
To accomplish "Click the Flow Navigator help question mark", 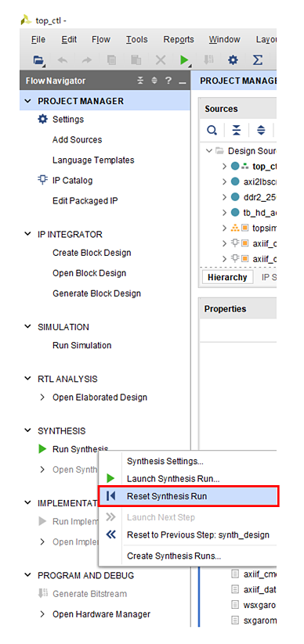I will (168, 81).
